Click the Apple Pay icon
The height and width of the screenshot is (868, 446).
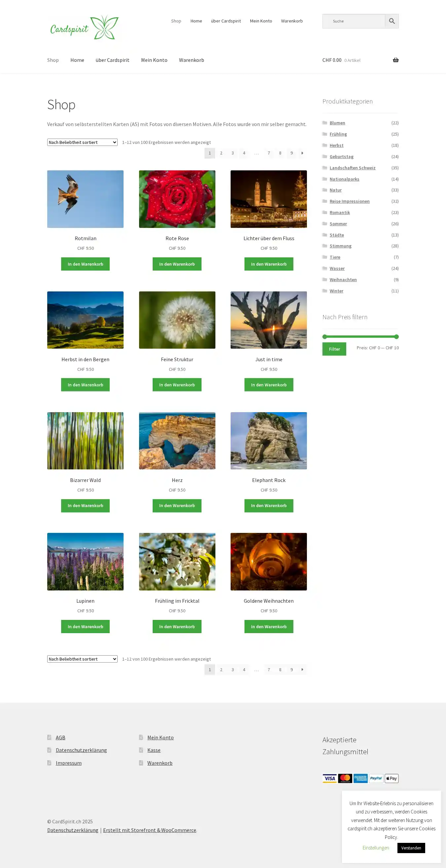pos(391,778)
